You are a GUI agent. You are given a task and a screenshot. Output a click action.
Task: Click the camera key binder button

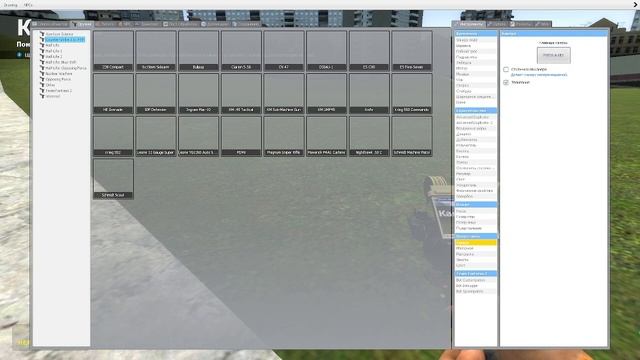(x=553, y=55)
